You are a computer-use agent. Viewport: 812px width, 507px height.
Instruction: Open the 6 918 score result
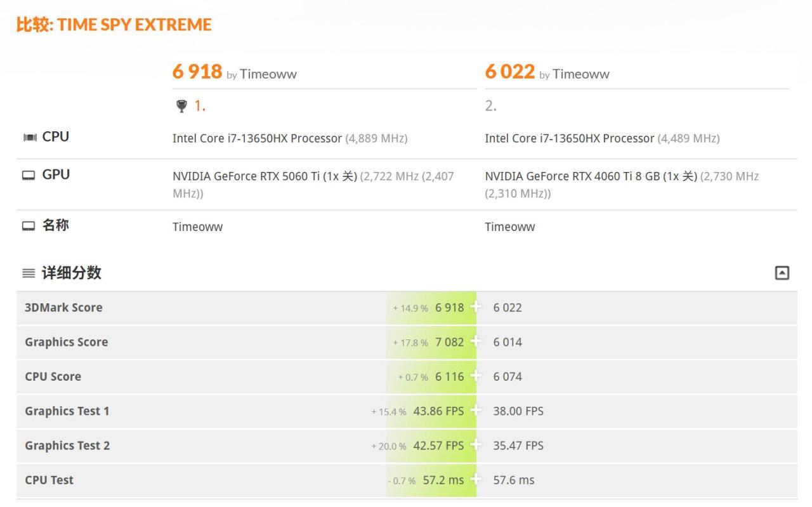pos(197,72)
